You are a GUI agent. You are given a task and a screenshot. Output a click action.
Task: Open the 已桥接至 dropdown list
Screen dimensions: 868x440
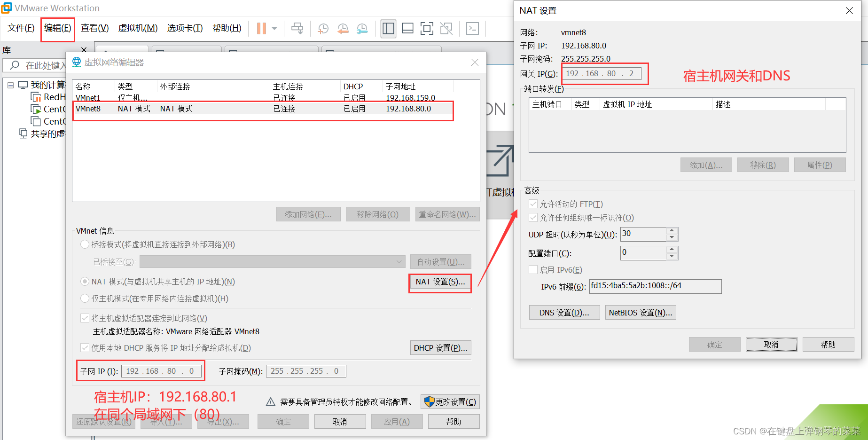pos(273,262)
